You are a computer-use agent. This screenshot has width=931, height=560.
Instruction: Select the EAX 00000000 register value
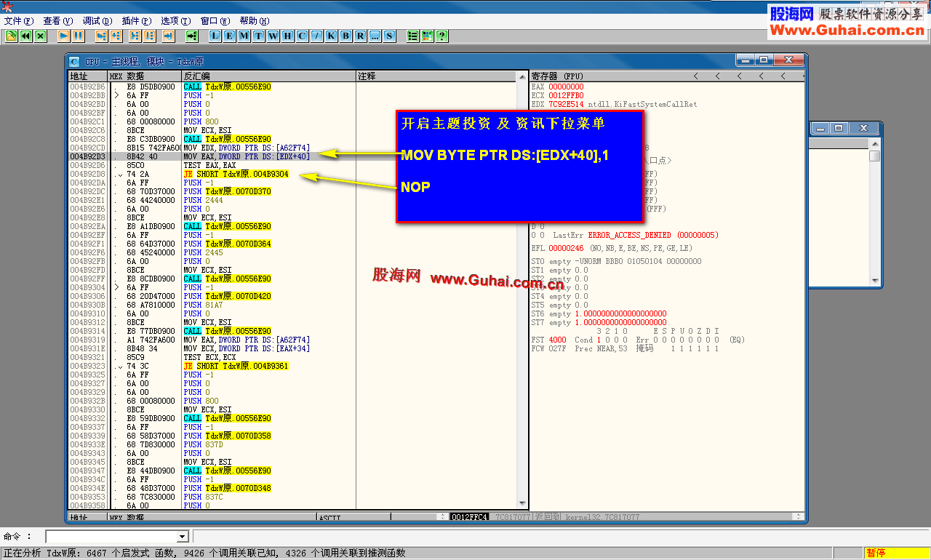pyautogui.click(x=566, y=87)
